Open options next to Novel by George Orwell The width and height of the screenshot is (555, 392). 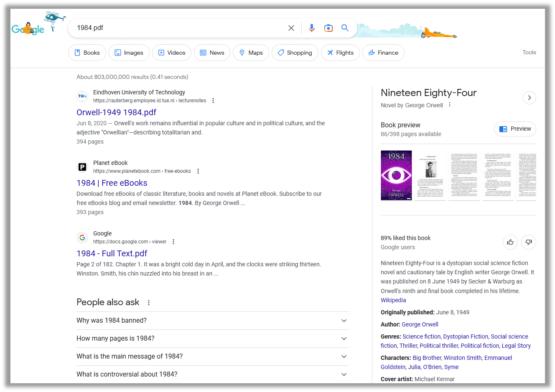pos(450,105)
